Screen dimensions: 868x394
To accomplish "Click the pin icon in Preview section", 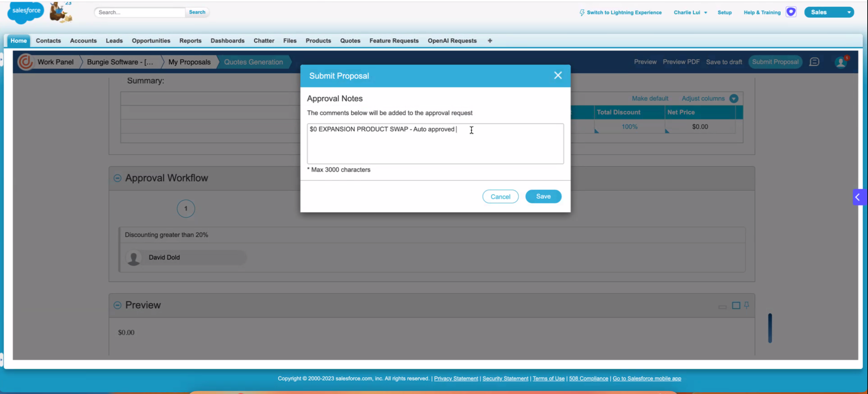I will (746, 305).
